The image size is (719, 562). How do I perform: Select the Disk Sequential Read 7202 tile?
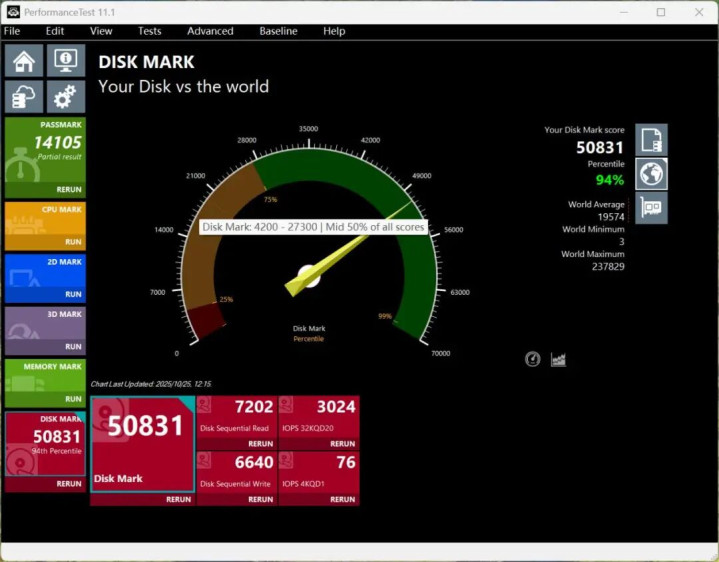tap(237, 417)
